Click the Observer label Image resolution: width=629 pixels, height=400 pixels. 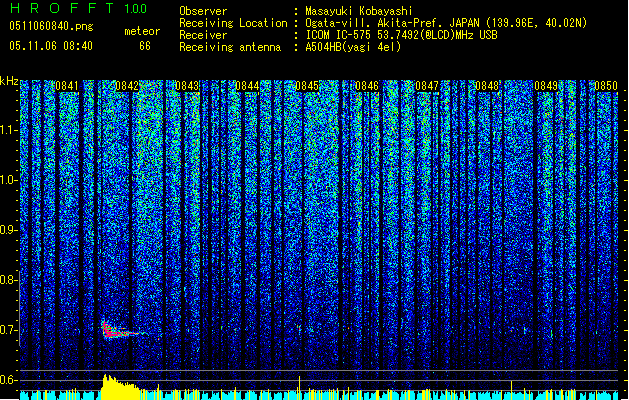tap(203, 11)
